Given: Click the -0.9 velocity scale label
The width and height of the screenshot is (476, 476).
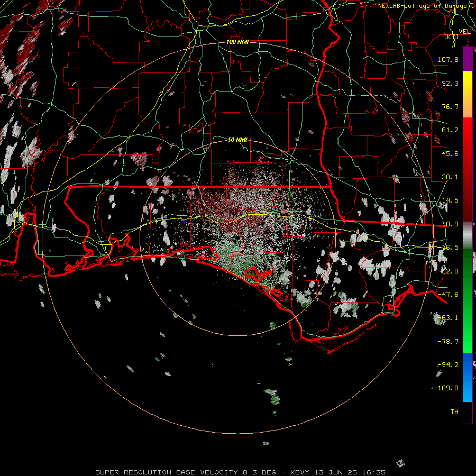Looking at the screenshot, I should point(450,224).
